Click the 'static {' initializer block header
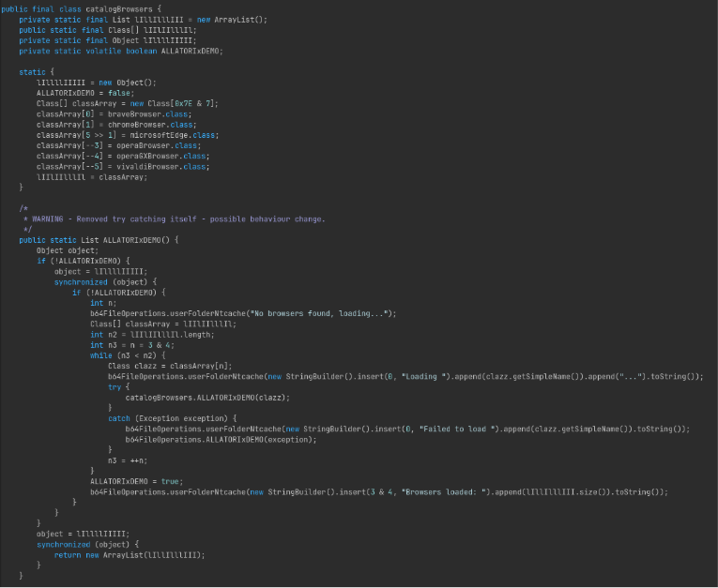This screenshot has width=718, height=588. pos(37,72)
